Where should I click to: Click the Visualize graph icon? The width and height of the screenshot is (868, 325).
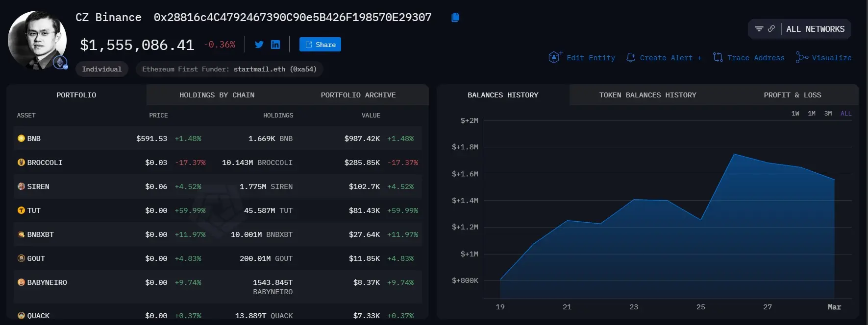point(802,57)
